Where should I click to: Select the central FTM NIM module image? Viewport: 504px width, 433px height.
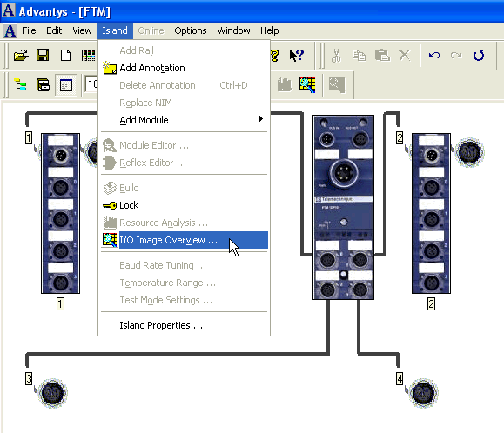343,207
